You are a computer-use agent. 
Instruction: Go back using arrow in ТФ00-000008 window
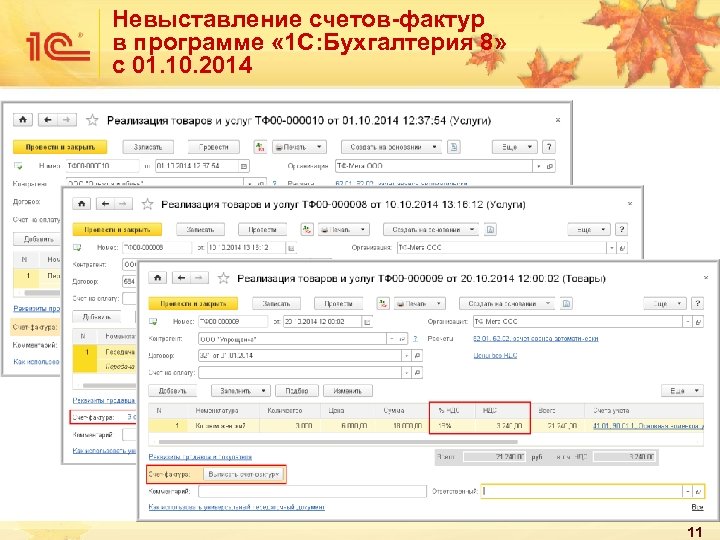click(106, 203)
